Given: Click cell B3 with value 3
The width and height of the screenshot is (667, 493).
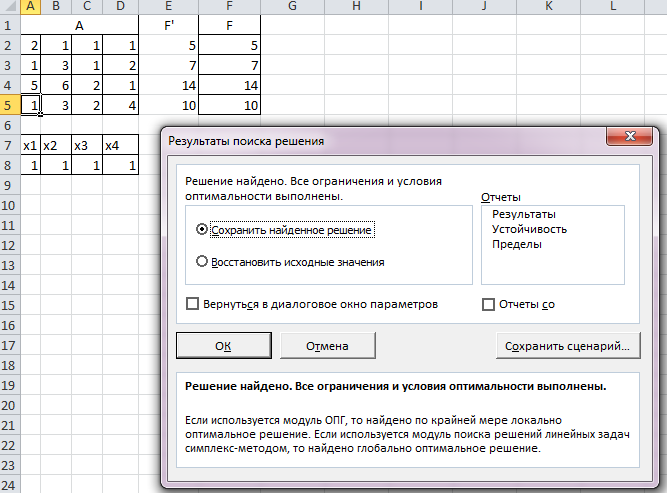Looking at the screenshot, I should point(56,65).
